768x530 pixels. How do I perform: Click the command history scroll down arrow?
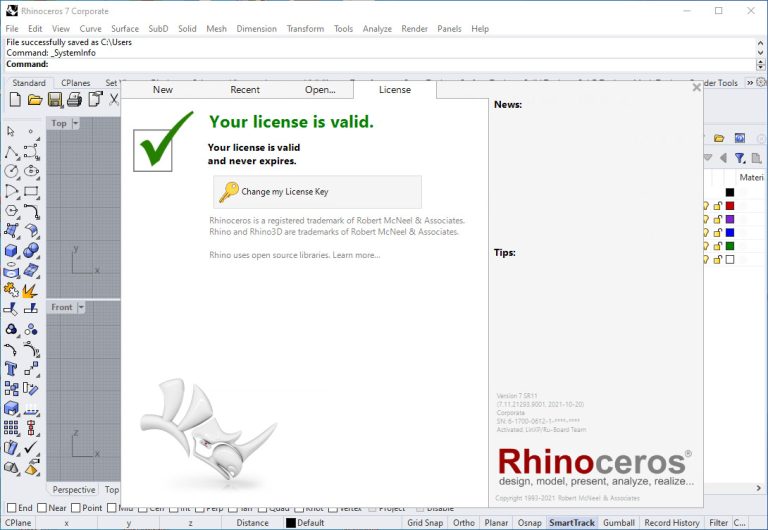(761, 52)
